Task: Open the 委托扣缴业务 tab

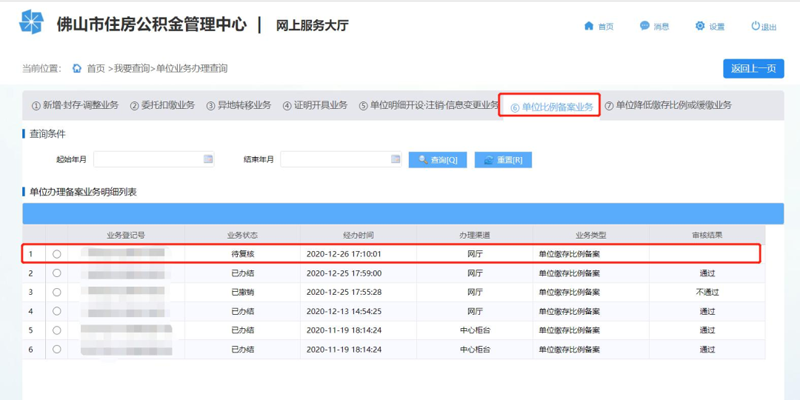Action: 162,106
